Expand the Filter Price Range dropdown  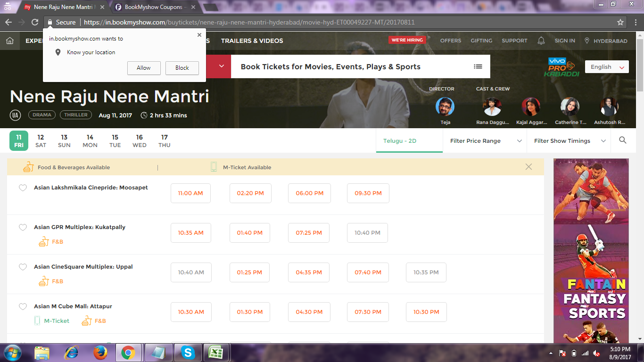click(x=486, y=141)
